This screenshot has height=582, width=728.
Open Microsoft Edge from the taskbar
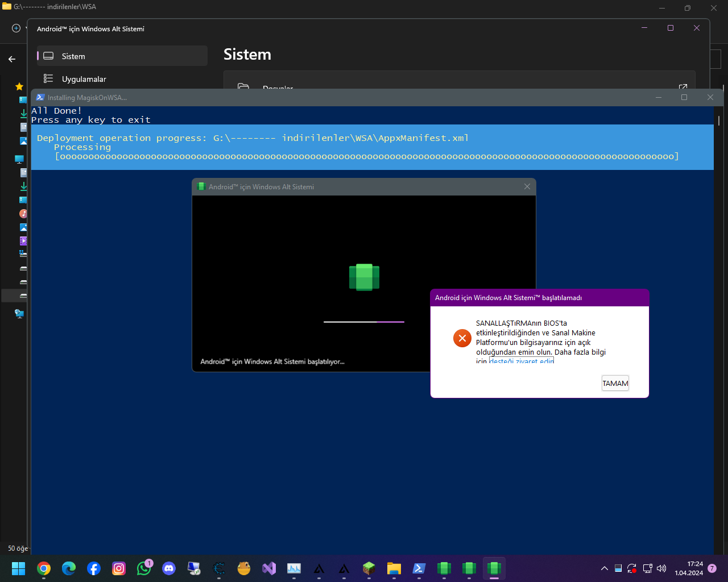(69, 568)
